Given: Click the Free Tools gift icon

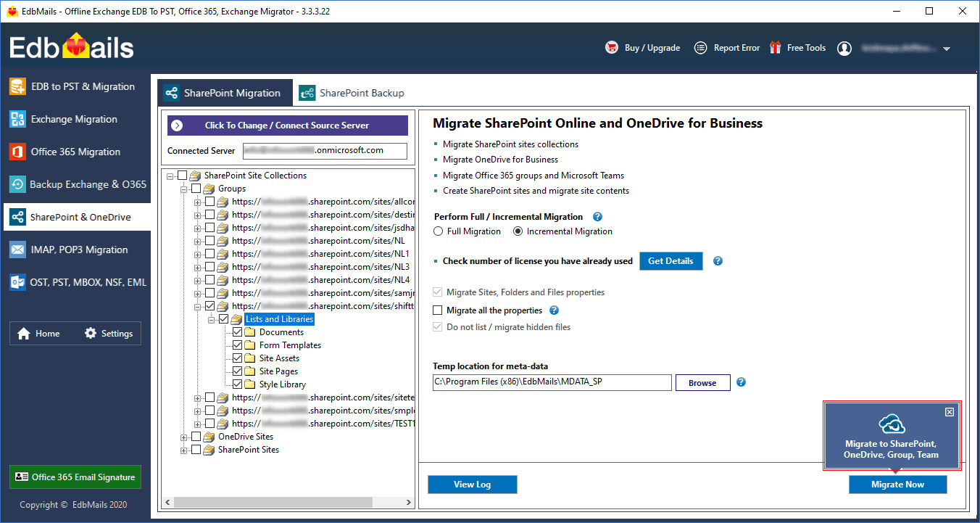Looking at the screenshot, I should coord(776,47).
